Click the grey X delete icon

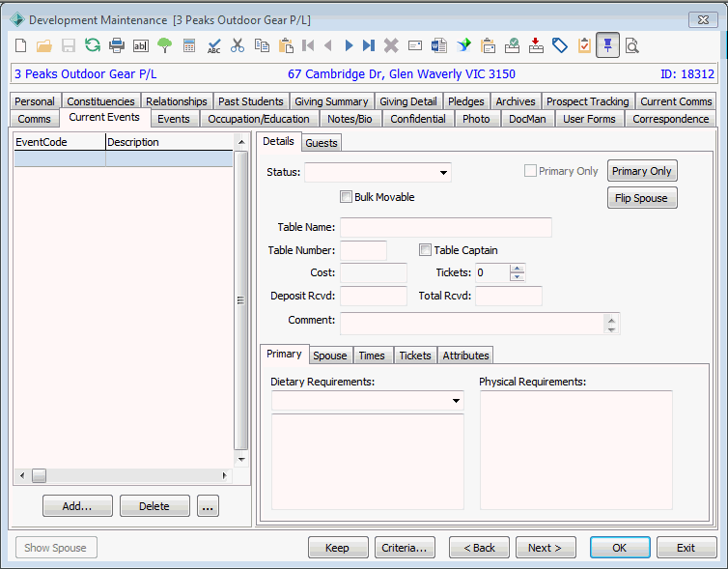coord(391,45)
